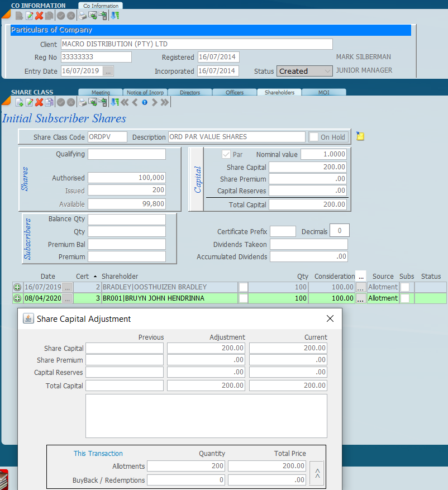
Task: Tick checkbox next to OOSTHUIZEN BRADLEY shareholder name
Action: (244, 287)
